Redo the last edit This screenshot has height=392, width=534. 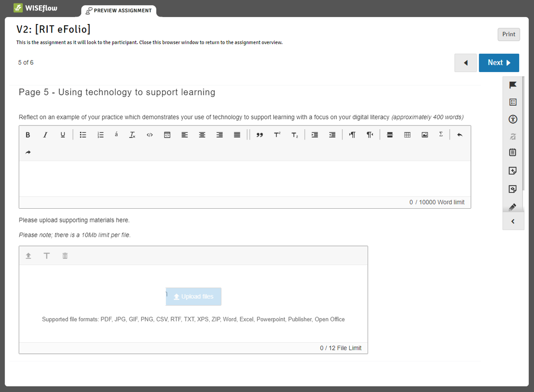28,152
